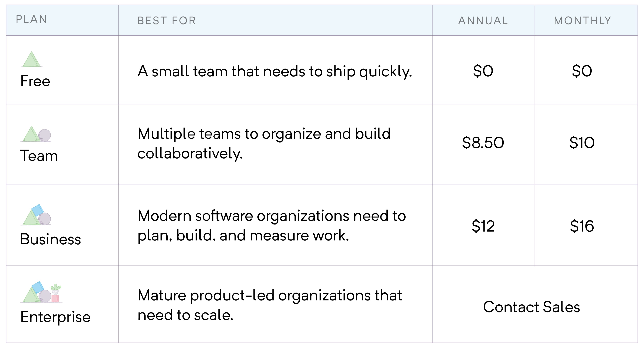Open the Business plan name

tap(50, 239)
